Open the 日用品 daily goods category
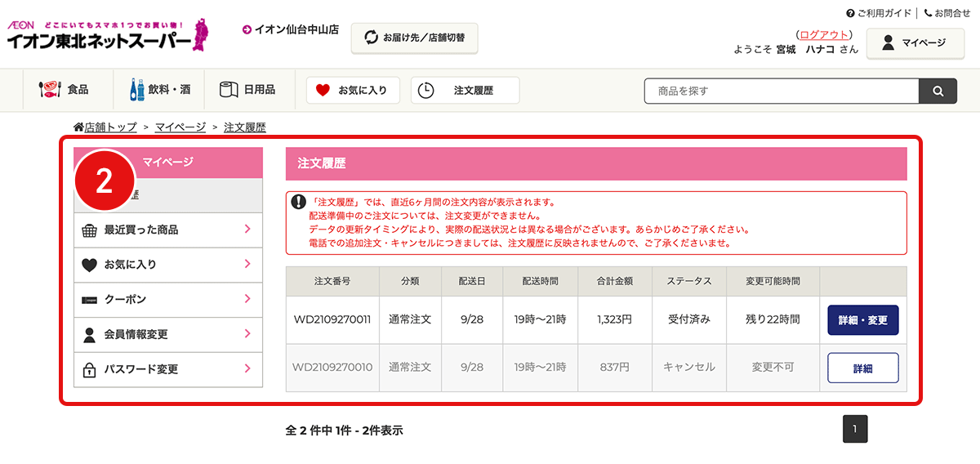Image resolution: width=980 pixels, height=464 pixels. coord(247,90)
